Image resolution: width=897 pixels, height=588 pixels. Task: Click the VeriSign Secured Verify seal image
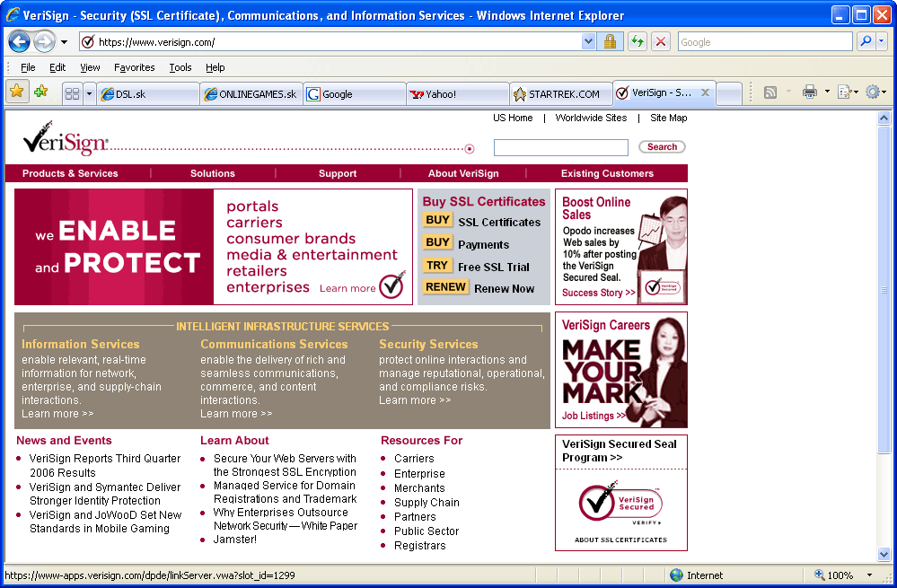(620, 503)
